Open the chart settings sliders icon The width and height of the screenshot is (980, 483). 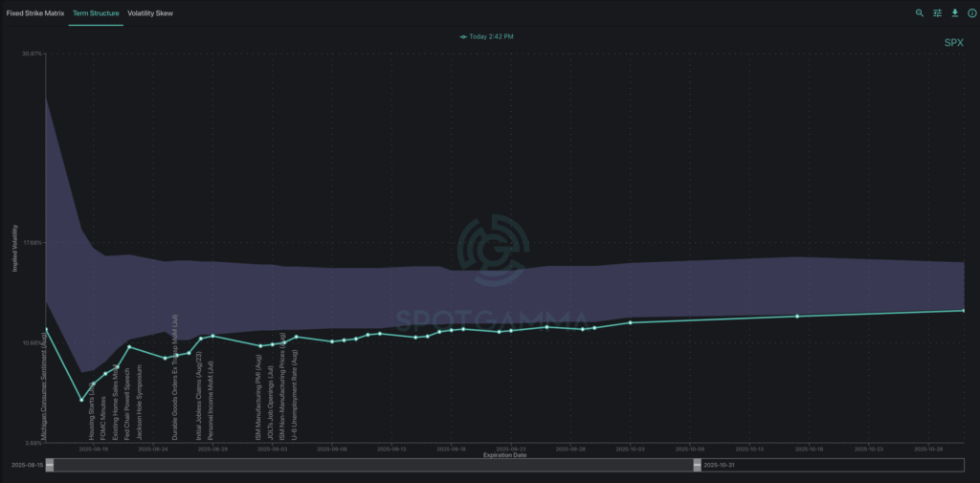[x=937, y=13]
